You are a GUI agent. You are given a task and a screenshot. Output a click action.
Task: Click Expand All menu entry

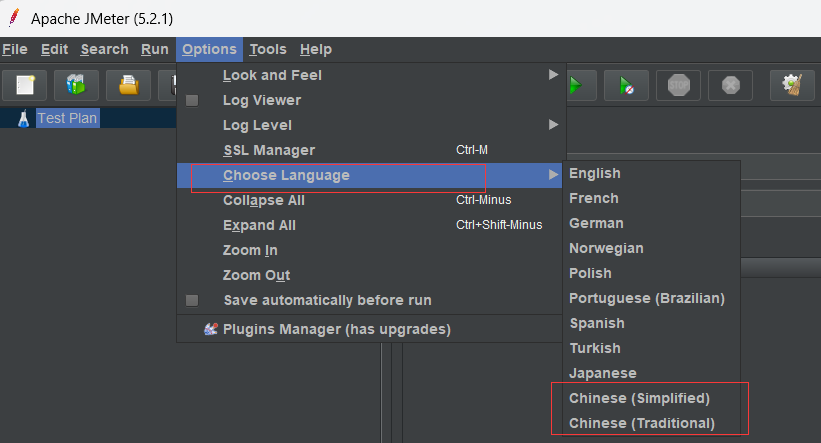[x=259, y=225]
